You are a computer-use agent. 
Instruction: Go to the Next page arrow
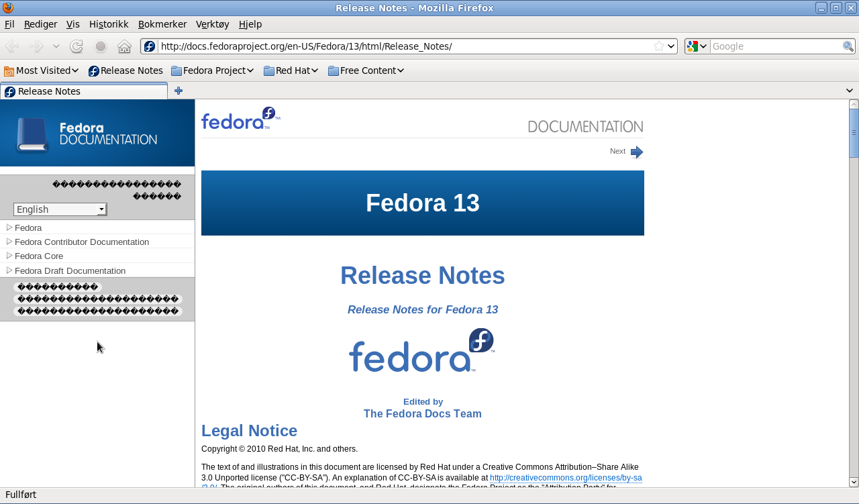(637, 152)
